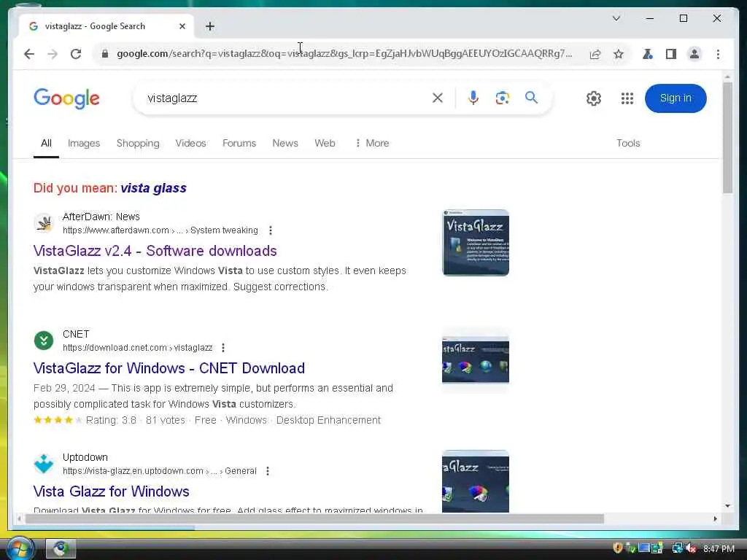Open Google quick settings gear
The image size is (747, 560).
(x=594, y=98)
